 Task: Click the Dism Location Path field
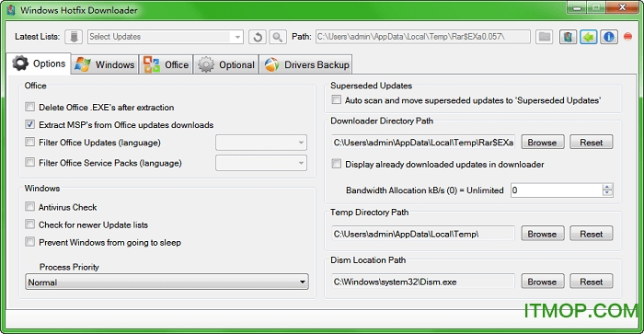click(423, 282)
